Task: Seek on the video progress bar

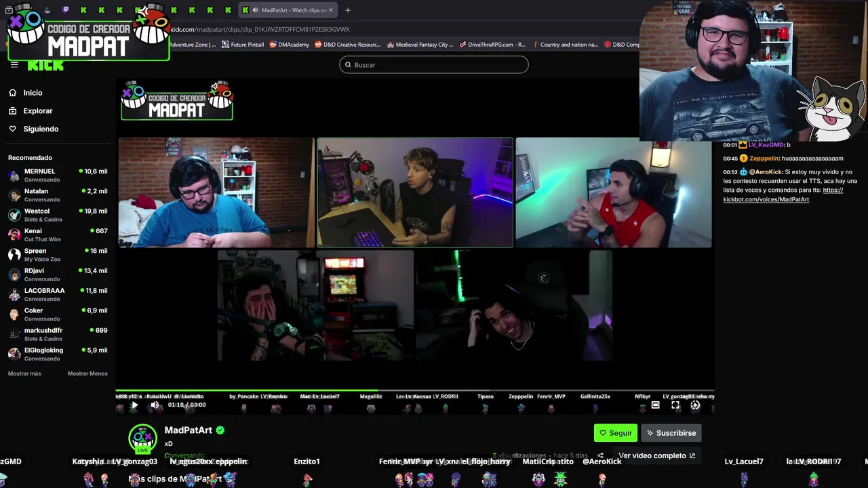Action: 415,391
